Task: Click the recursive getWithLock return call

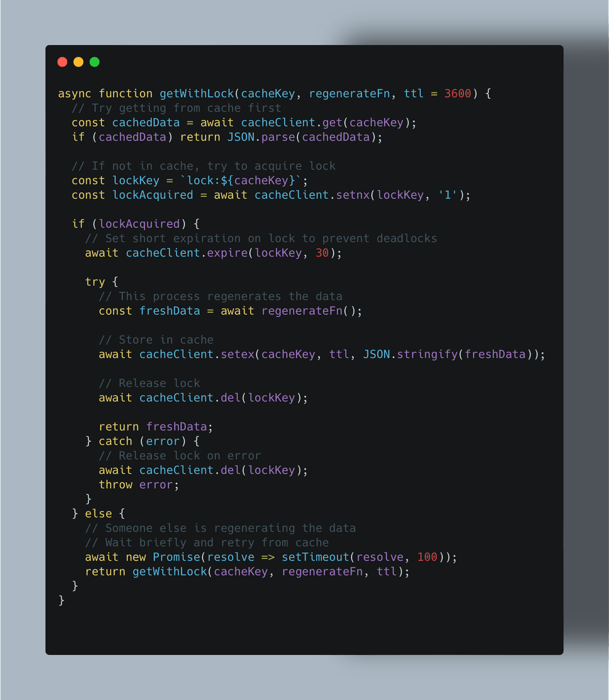Action: [x=171, y=572]
